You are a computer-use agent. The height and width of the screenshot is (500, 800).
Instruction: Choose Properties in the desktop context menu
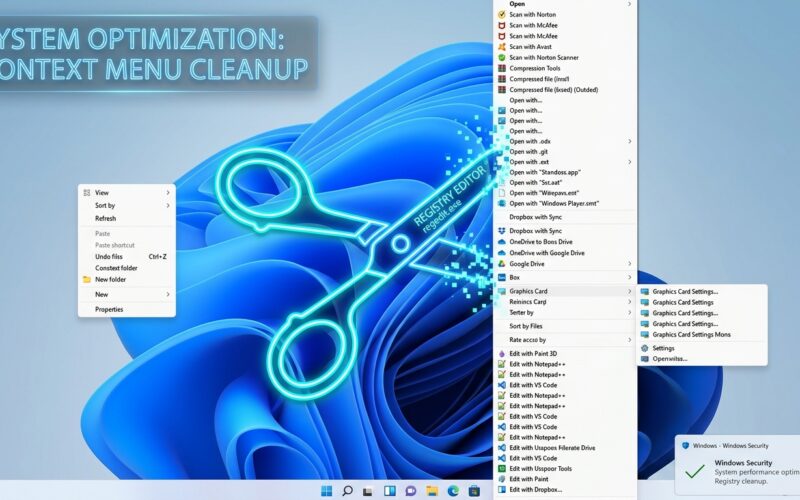pos(127,309)
